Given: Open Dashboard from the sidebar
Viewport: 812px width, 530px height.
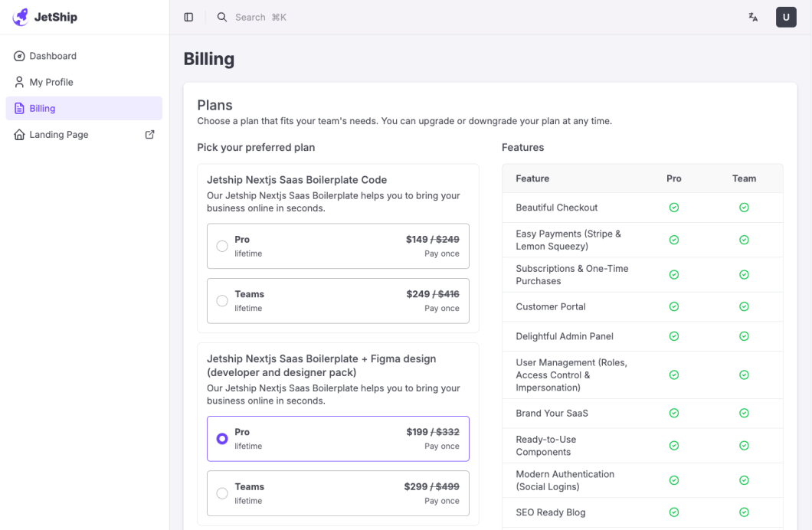Looking at the screenshot, I should pos(53,56).
